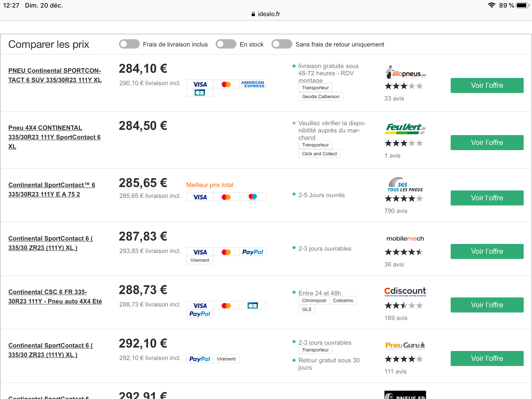Turn on the 'En stock' toggle
The image size is (532, 399).
click(x=226, y=44)
